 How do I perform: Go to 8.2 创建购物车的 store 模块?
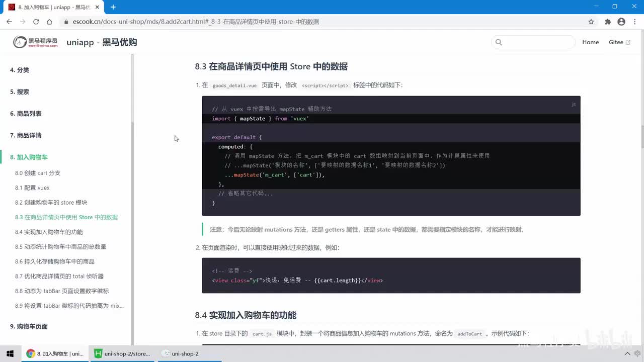coord(51,202)
